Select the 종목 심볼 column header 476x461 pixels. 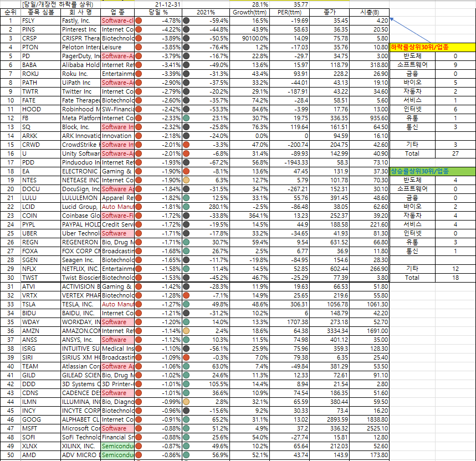(x=40, y=12)
